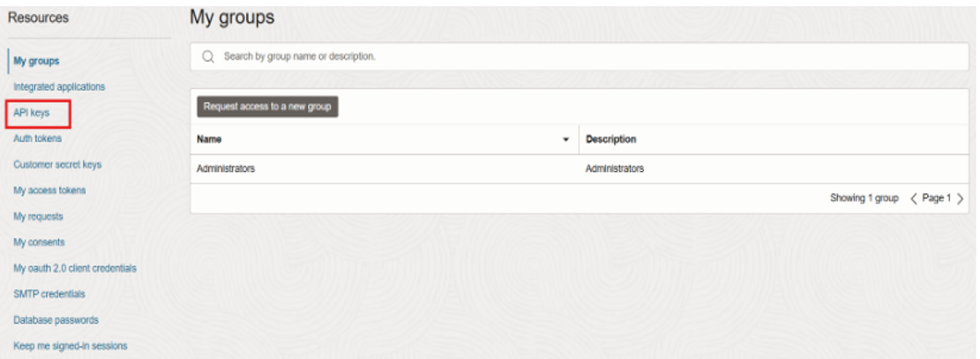Select Customer secret keys
The image size is (980, 359).
coord(57,164)
